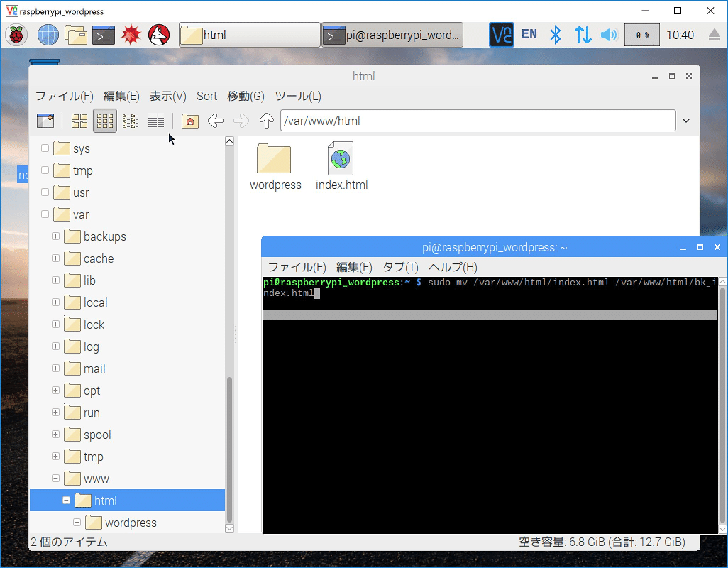Go up to parent folder
Screen dimensions: 728x568
pyautogui.click(x=267, y=121)
